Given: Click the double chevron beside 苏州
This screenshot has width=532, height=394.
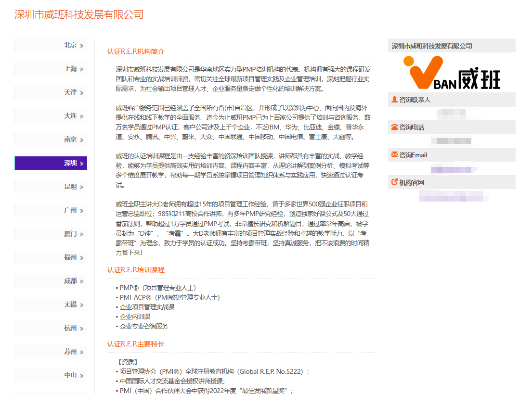Looking at the screenshot, I should click(x=81, y=352).
